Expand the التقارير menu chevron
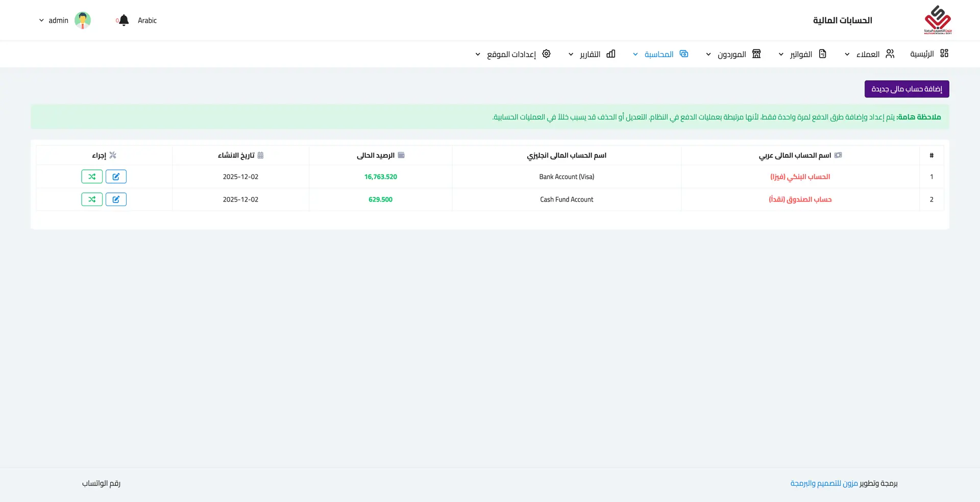 pos(571,55)
